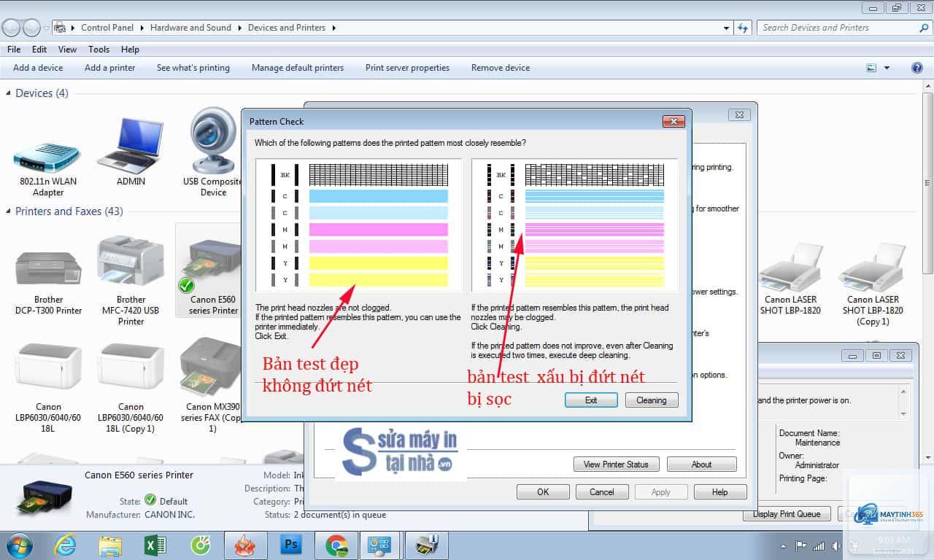Screen dimensions: 934x560
Task: Open the address bar history dropdown arrow
Action: pyautogui.click(x=726, y=28)
